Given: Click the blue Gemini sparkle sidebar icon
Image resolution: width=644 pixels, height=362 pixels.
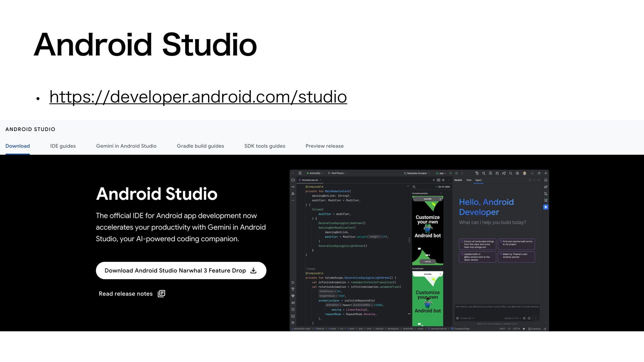Looking at the screenshot, I should 546,207.
